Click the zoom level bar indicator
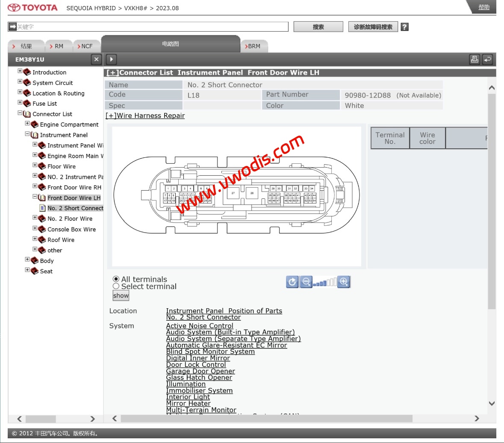This screenshot has height=443, width=504. 325,282
